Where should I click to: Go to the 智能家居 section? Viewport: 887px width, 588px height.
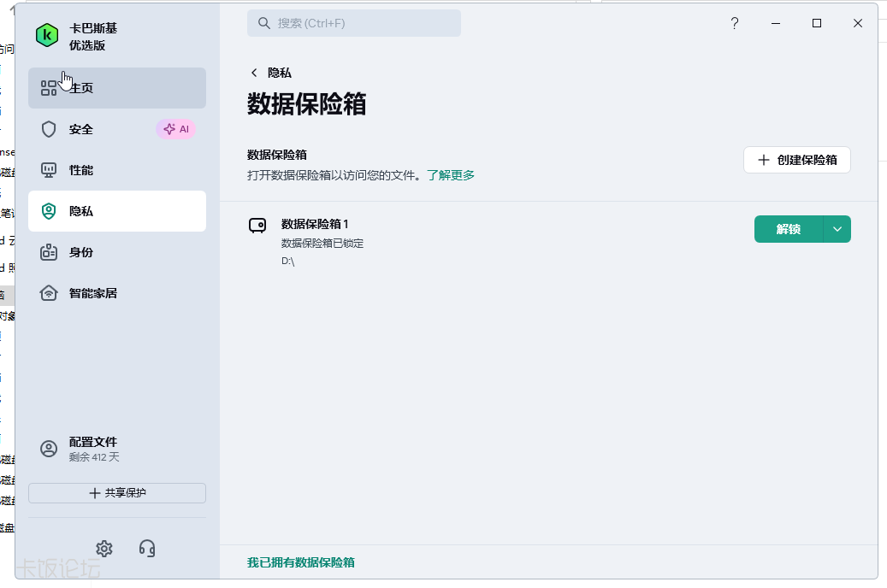[x=117, y=293]
